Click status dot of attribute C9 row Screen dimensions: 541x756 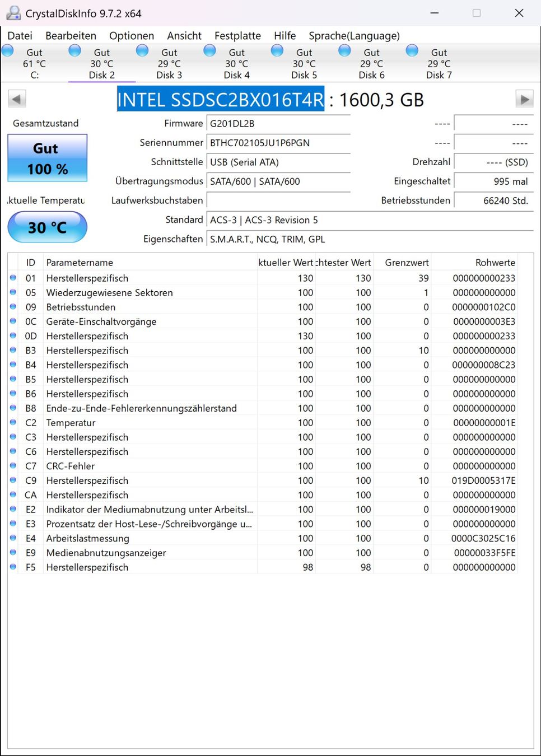[13, 480]
